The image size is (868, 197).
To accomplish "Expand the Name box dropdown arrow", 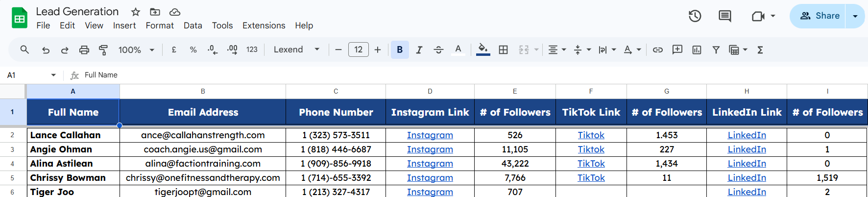I will (53, 75).
